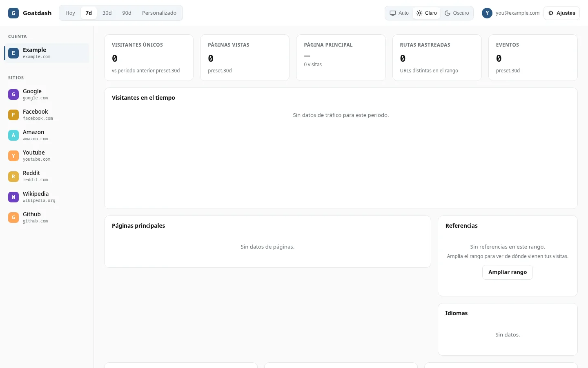Click 'Sin datos de tráfico para este periodo.'
588x368 pixels.
coord(341,115)
